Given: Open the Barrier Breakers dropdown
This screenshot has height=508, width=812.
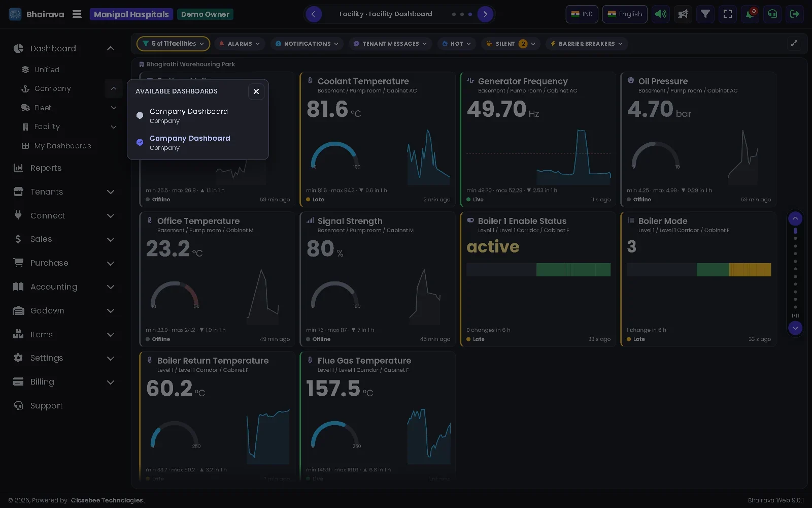Looking at the screenshot, I should pos(587,44).
